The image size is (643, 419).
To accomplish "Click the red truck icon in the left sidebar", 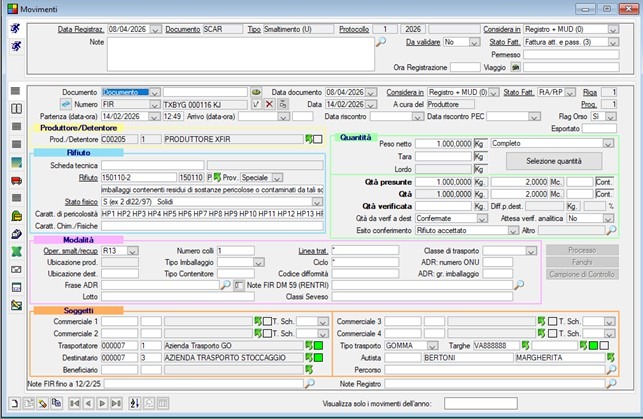I will click(15, 181).
